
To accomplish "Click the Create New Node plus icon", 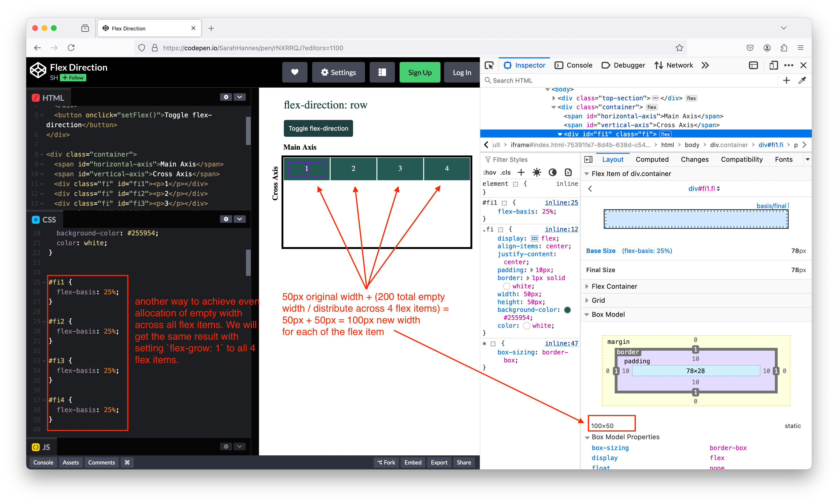I will 786,80.
